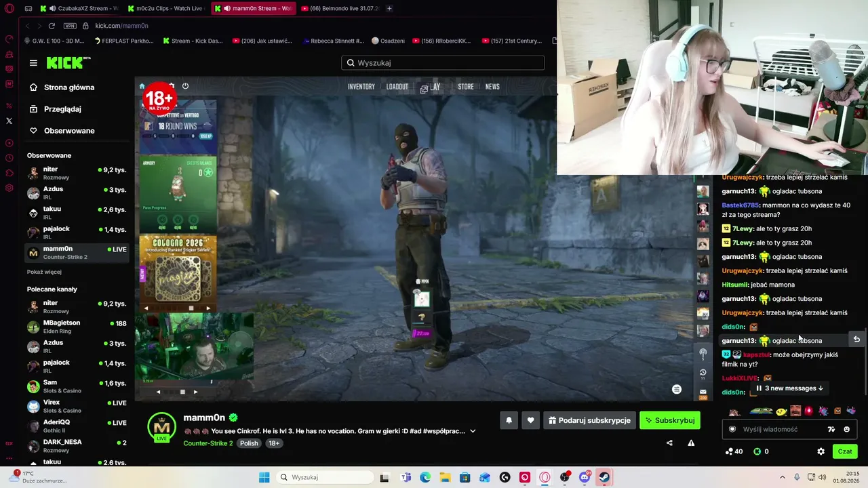Open chat settings gear
The image size is (868, 488).
click(821, 451)
